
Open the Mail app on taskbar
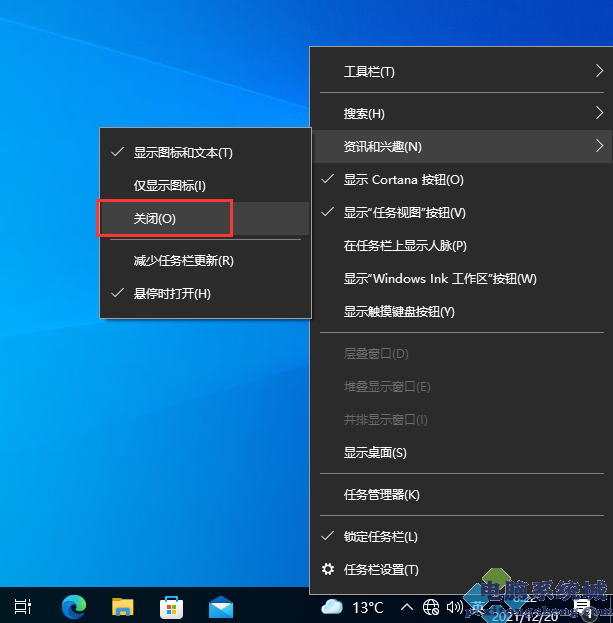(x=221, y=607)
